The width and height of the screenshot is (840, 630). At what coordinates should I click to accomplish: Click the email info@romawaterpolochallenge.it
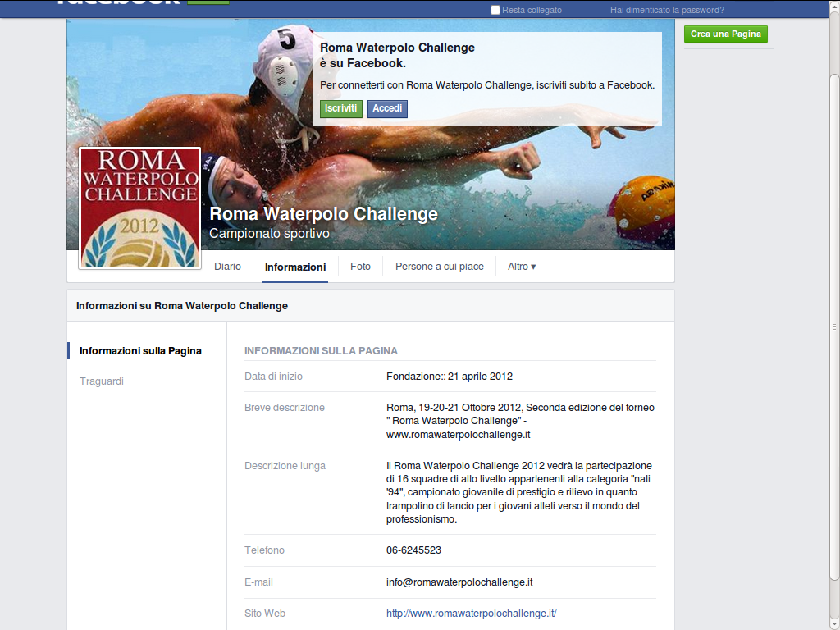tap(459, 582)
